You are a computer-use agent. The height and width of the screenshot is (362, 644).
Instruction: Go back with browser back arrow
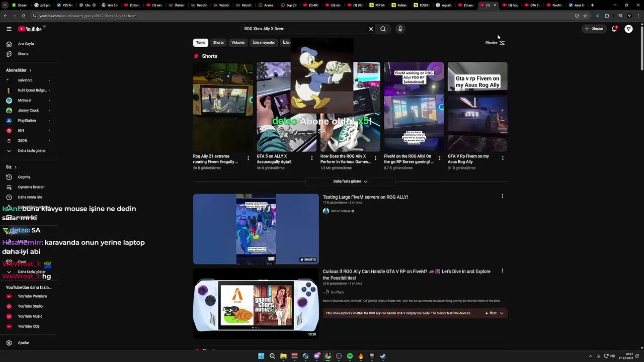[6, 16]
